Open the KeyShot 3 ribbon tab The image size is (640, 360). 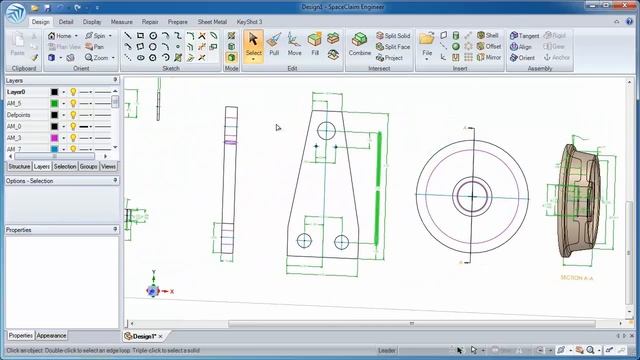click(249, 22)
